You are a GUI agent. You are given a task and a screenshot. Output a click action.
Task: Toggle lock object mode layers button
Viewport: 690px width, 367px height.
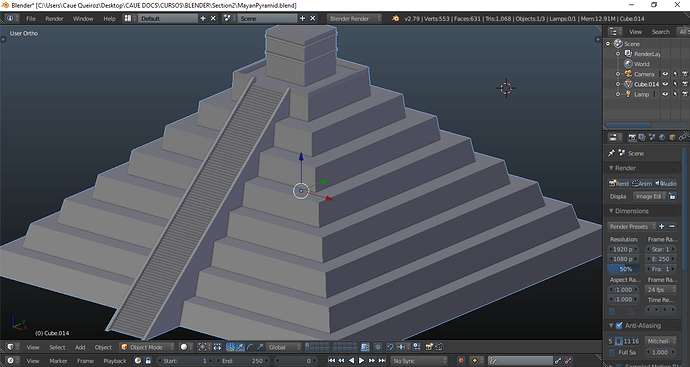(365, 347)
